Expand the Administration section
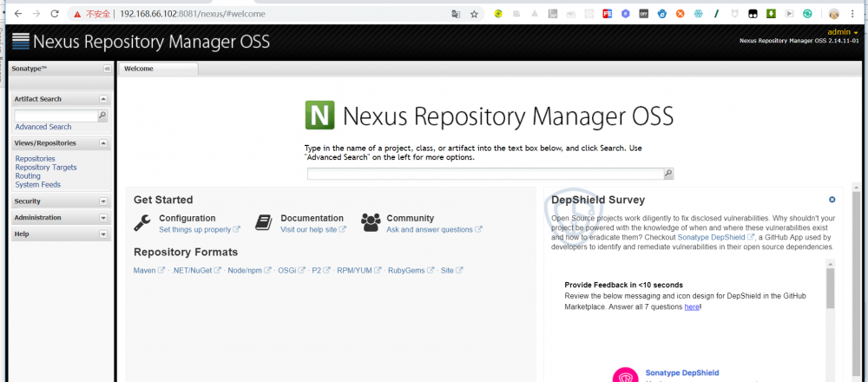This screenshot has width=868, height=382. (103, 218)
